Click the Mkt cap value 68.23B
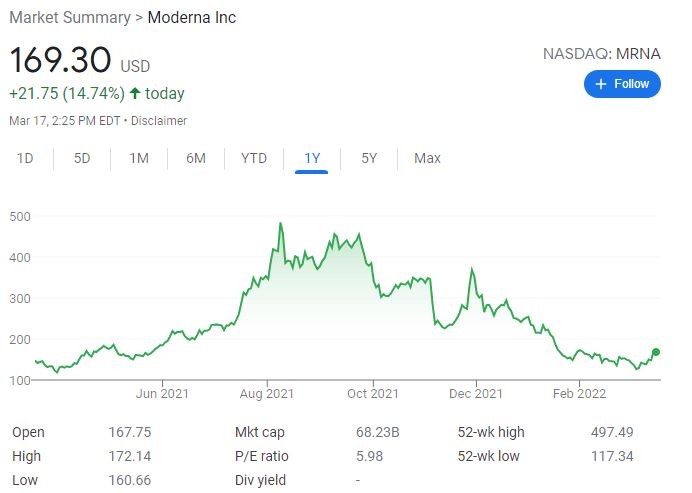The height and width of the screenshot is (493, 692). tap(378, 432)
